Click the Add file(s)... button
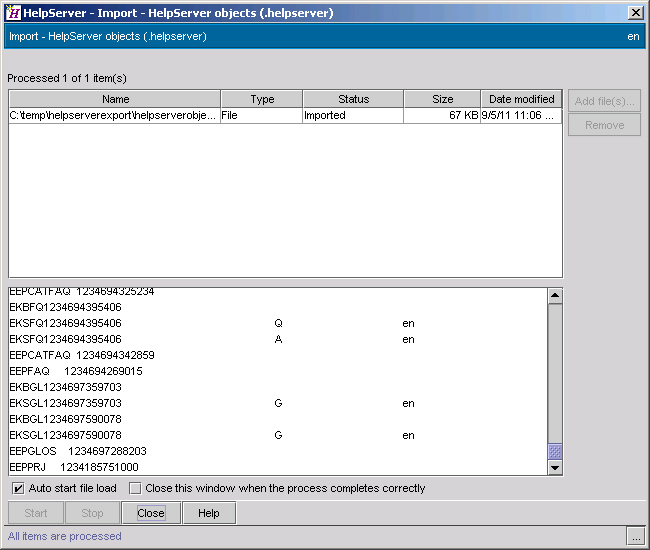650x550 pixels. click(x=604, y=101)
